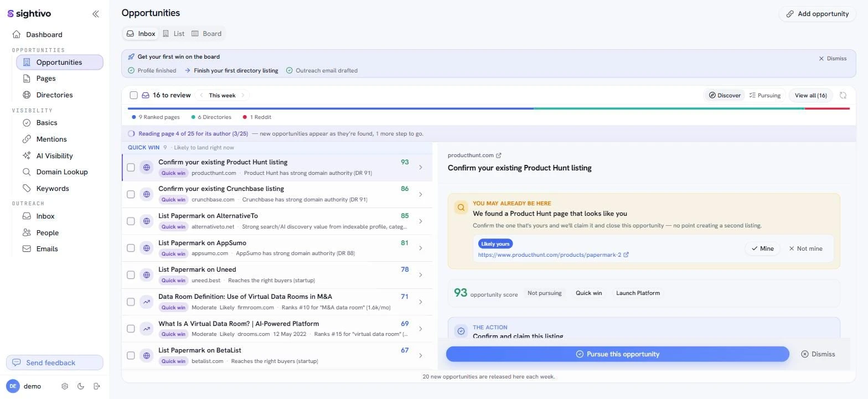868x399 pixels.
Task: Click globe icon on Crunchbase row
Action: [147, 194]
